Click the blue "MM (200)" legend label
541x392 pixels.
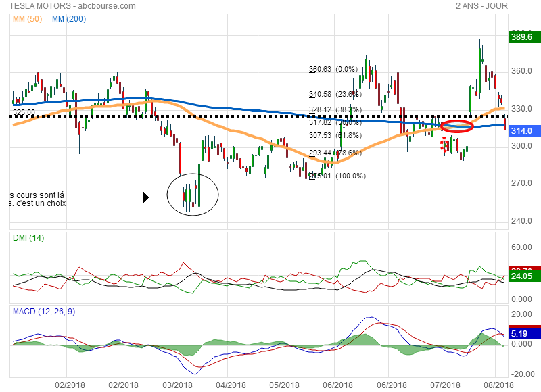(x=69, y=19)
